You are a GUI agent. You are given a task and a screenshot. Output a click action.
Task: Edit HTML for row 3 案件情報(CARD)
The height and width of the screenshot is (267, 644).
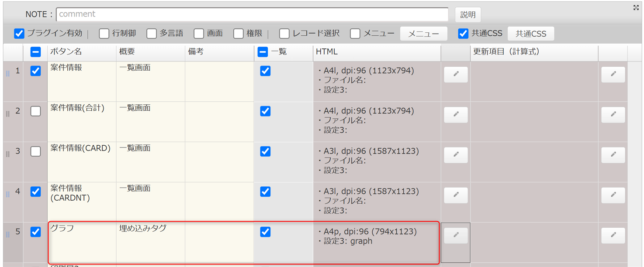pyautogui.click(x=456, y=155)
